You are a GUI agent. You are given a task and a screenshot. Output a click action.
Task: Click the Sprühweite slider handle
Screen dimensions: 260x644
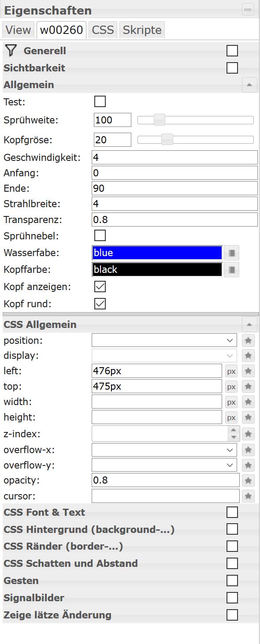tap(159, 119)
